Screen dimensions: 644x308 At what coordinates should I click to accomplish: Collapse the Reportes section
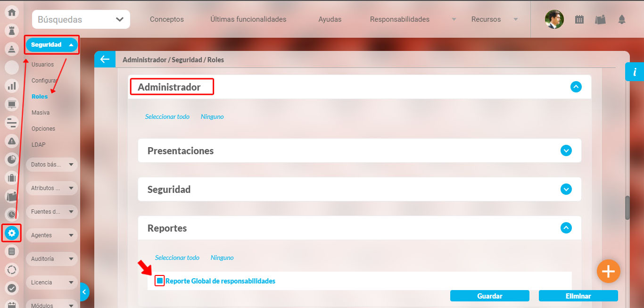point(566,228)
